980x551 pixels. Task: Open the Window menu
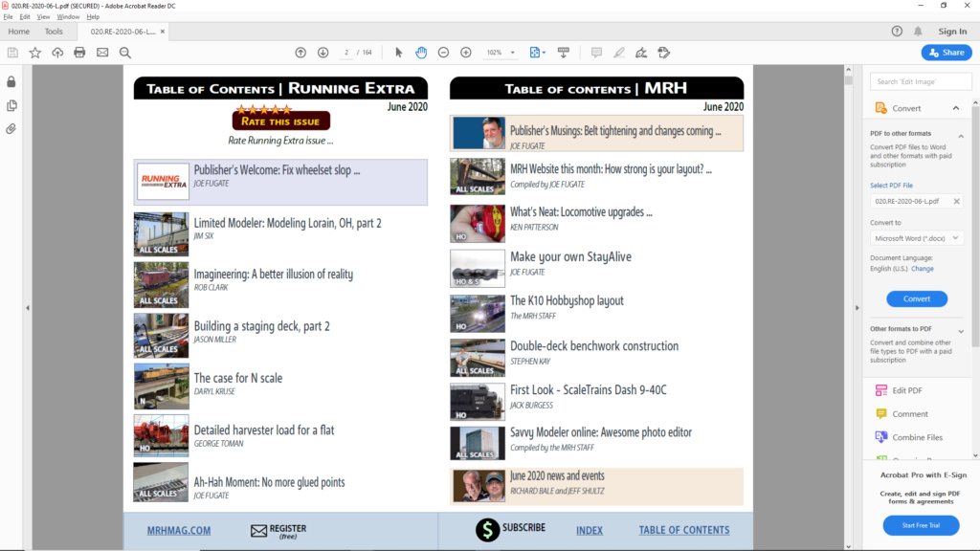pos(68,17)
